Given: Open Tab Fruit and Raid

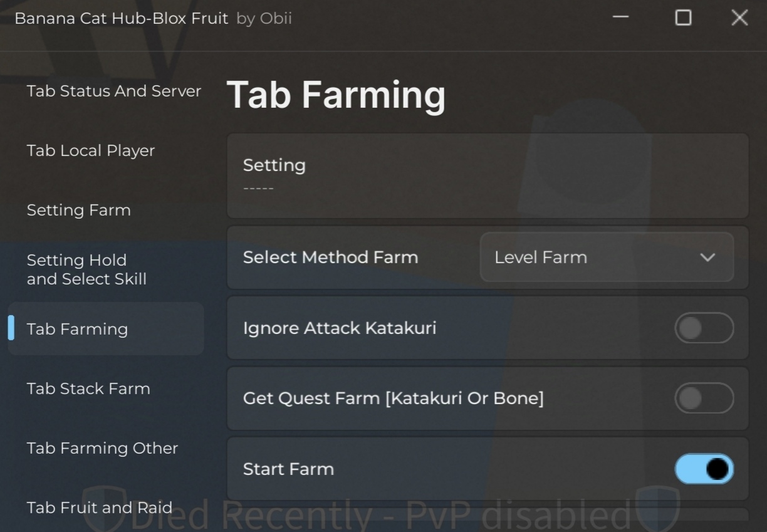Looking at the screenshot, I should coord(100,508).
